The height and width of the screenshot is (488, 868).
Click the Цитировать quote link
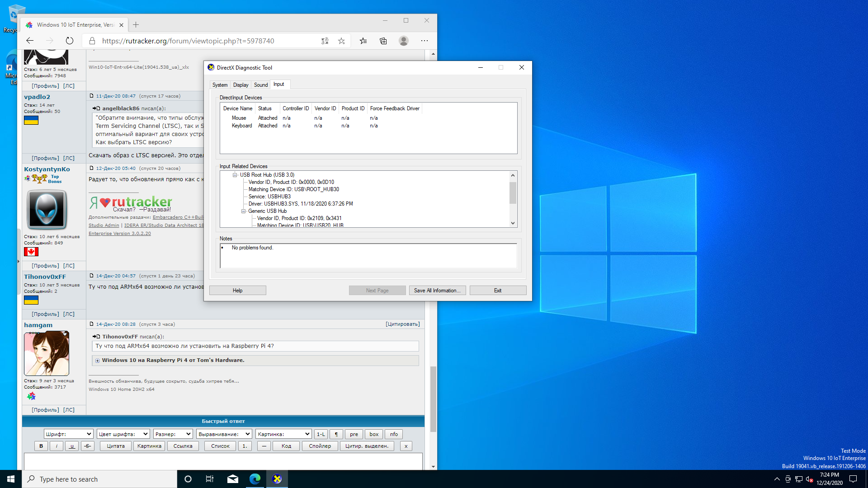402,324
